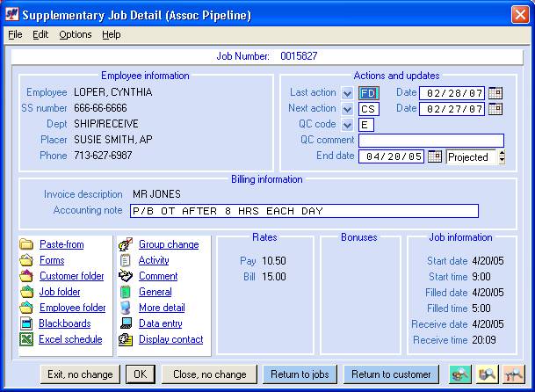Click the End date field 04/20/05
The width and height of the screenshot is (535, 392).
tap(391, 156)
